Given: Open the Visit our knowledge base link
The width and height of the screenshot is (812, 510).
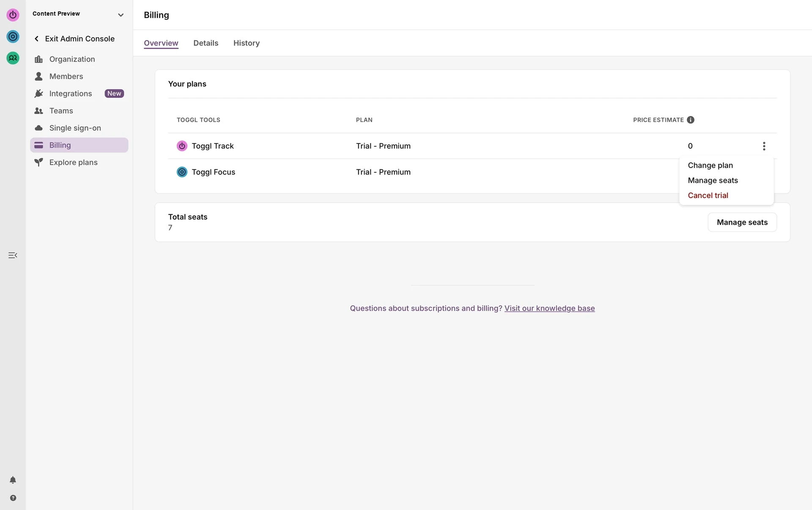Looking at the screenshot, I should coord(549,309).
